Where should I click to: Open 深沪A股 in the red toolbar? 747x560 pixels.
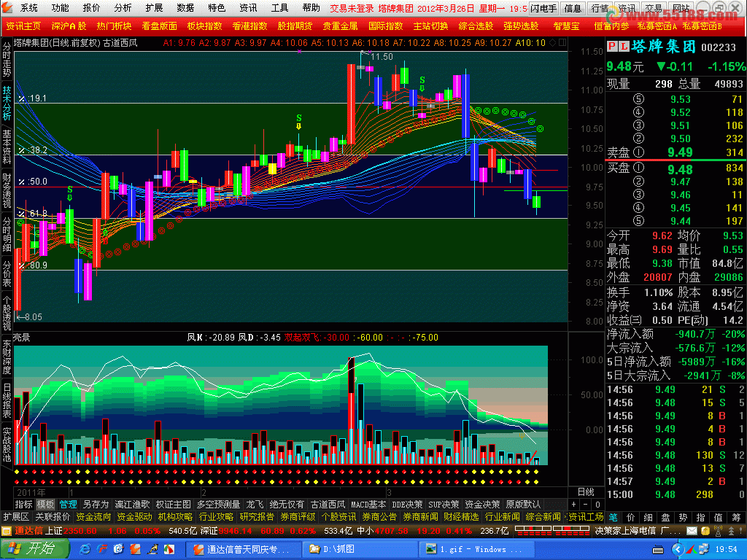tap(69, 26)
